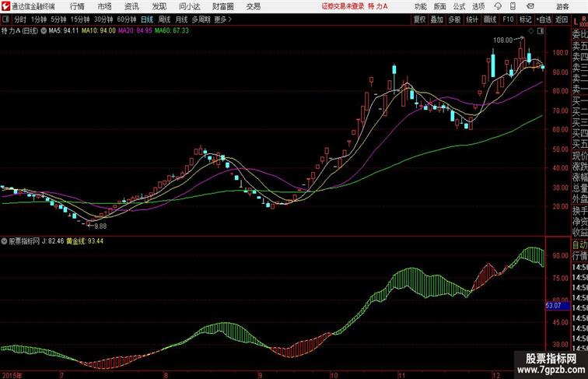Viewport: 588px width, 379px height.
Task: Click the blue 53.07 value box
Action: coord(558,306)
